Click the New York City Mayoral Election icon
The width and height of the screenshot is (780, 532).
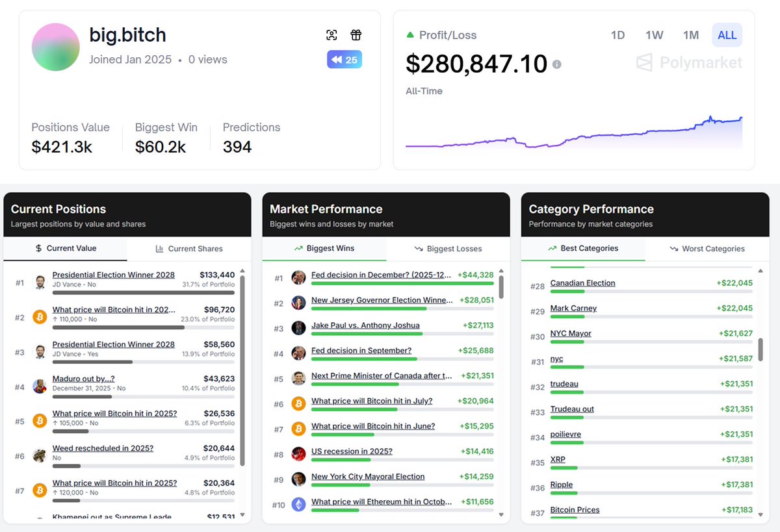point(299,479)
